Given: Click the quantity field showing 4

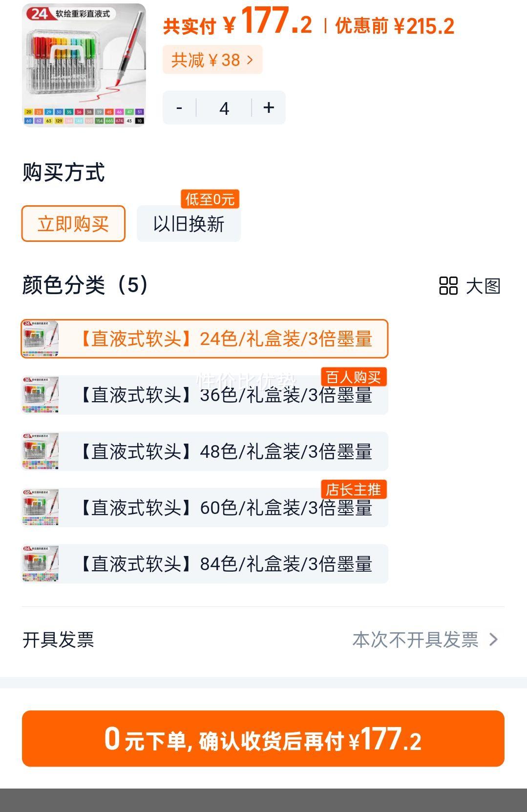Looking at the screenshot, I should click(224, 108).
